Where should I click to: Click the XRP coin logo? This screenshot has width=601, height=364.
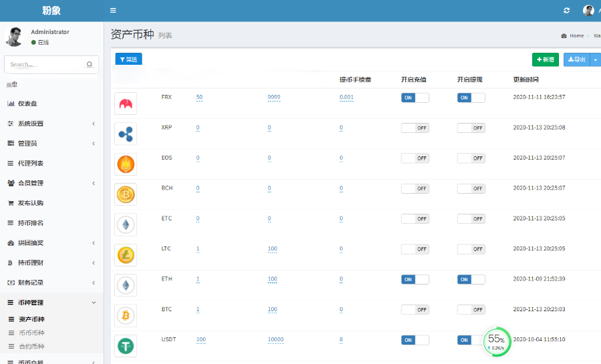[x=126, y=134]
